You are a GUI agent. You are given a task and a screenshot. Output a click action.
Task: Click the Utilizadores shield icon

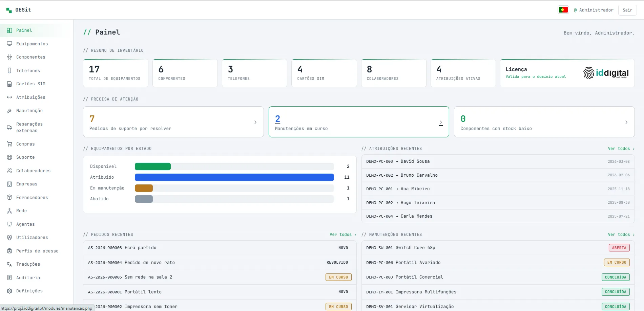[9, 238]
